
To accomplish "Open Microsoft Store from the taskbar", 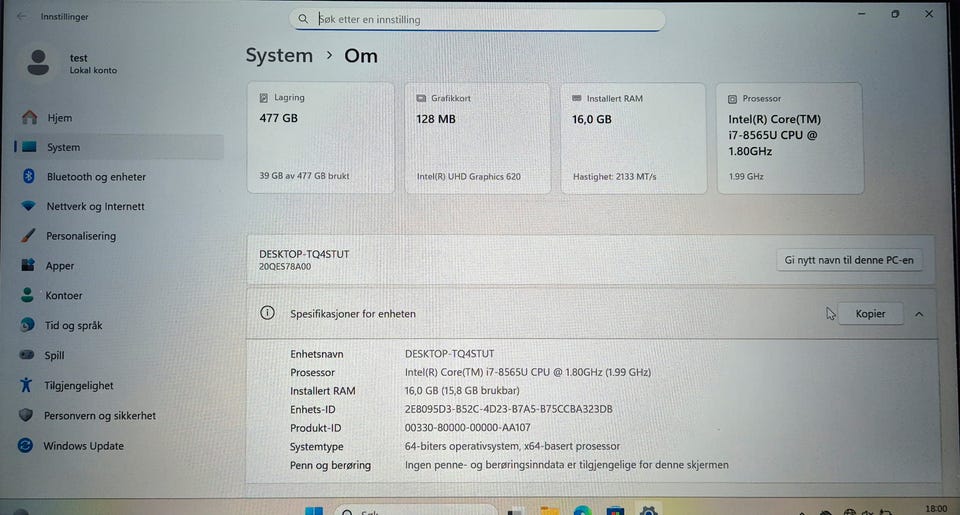I will click(615, 511).
